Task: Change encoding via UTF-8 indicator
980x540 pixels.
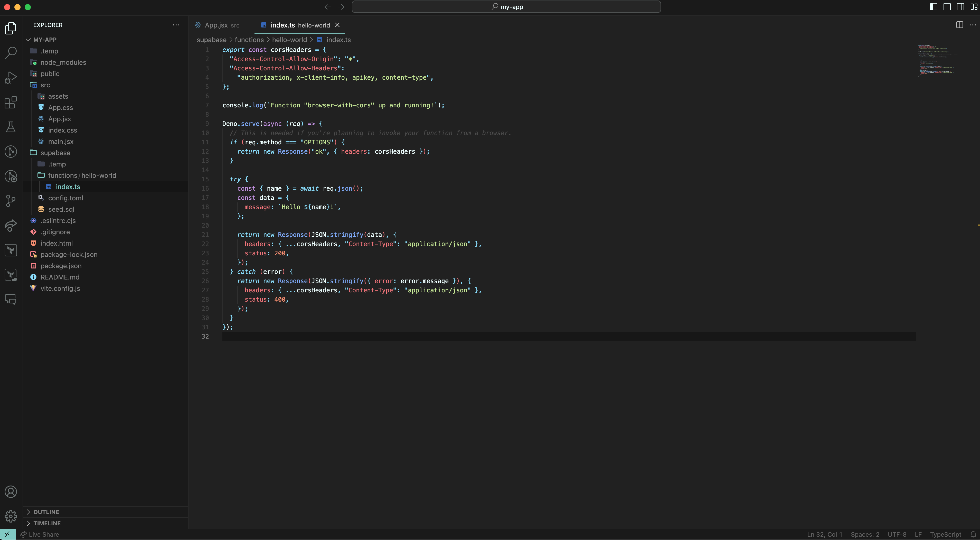Action: point(897,534)
